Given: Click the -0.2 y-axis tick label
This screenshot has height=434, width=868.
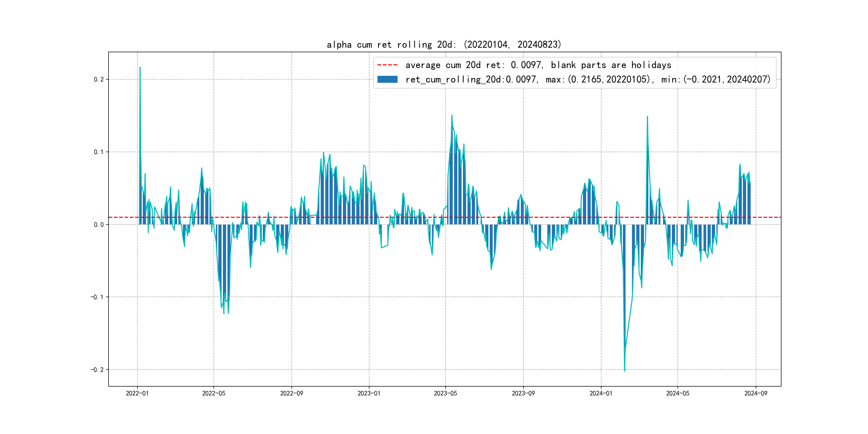Looking at the screenshot, I should click(97, 370).
